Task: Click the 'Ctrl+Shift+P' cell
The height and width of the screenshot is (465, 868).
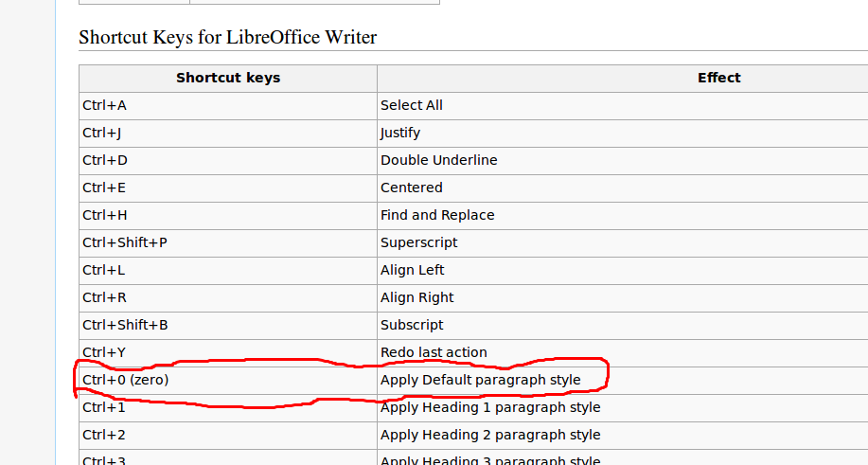Action: coord(228,243)
